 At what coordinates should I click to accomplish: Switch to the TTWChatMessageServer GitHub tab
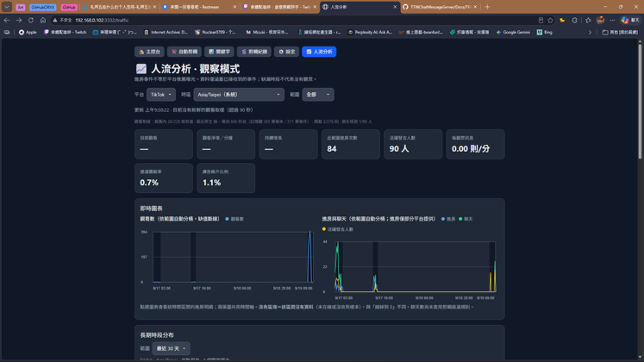[440, 7]
